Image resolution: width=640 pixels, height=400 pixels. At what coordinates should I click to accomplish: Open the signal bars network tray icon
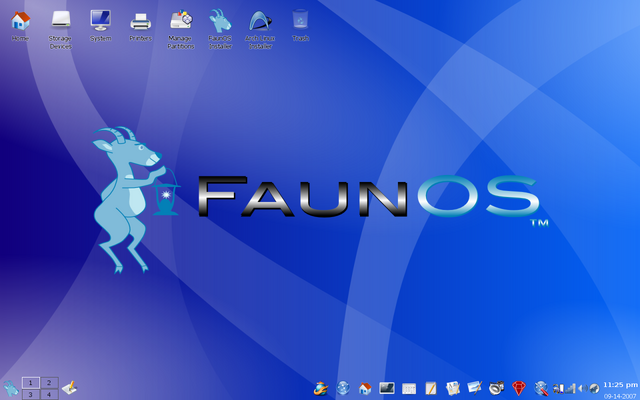570,388
